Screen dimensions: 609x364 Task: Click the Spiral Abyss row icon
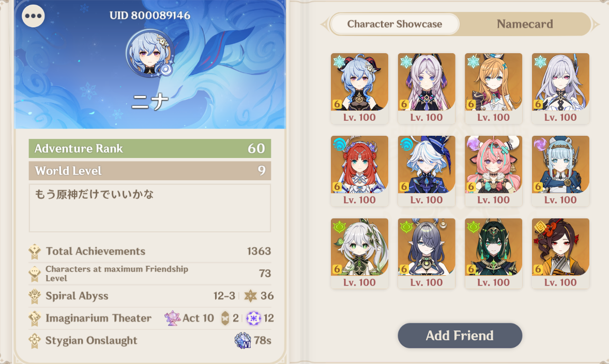[x=35, y=296]
